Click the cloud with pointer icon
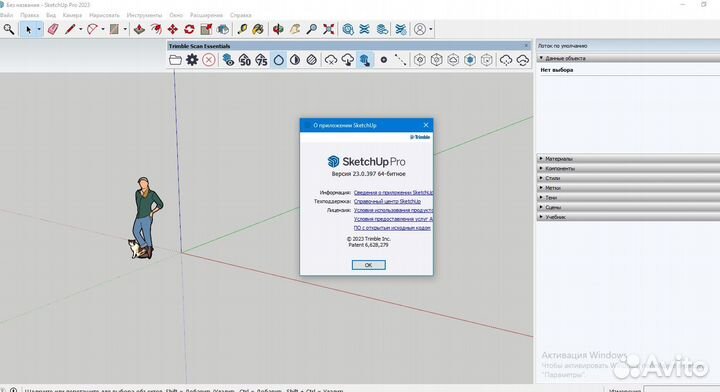 coord(348,60)
